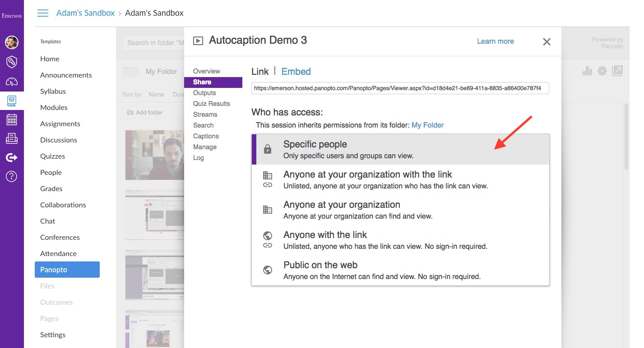Click the page vertical scrollbar
Image resolution: width=644 pixels, height=348 pixels.
tap(626, 137)
